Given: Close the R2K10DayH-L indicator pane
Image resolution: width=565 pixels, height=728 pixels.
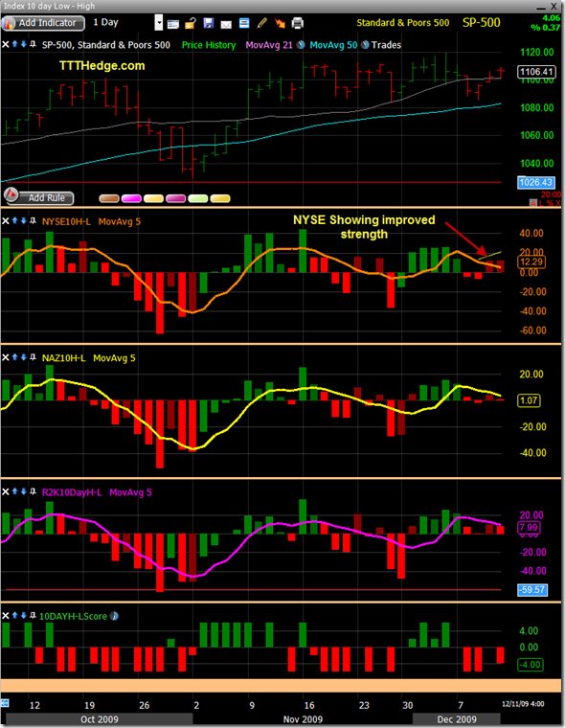Looking at the screenshot, I should [x=6, y=491].
